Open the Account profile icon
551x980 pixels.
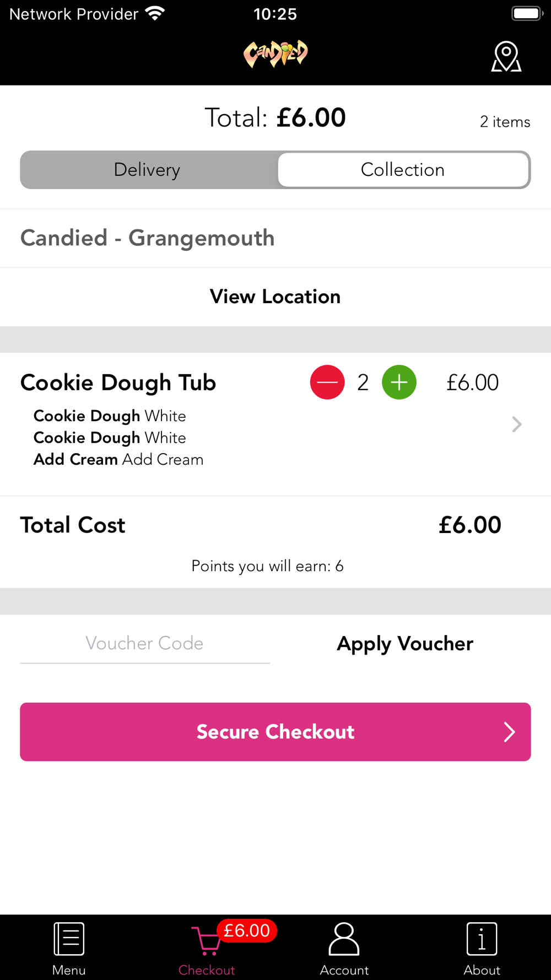click(344, 939)
